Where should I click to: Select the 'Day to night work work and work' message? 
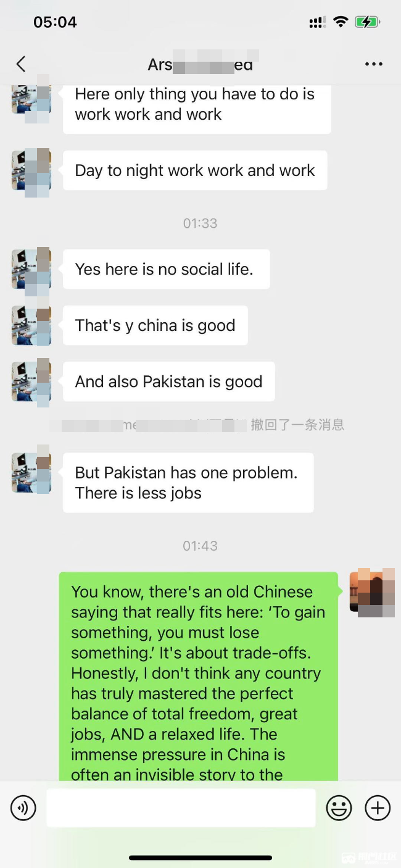click(195, 170)
